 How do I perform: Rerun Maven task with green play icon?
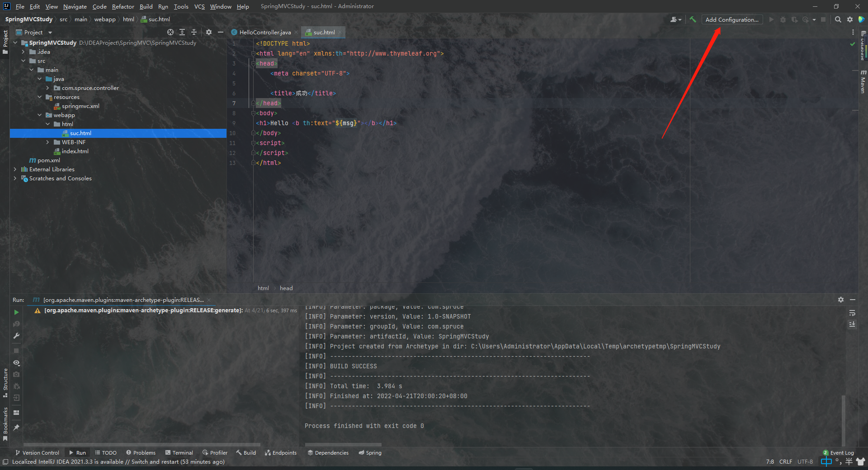click(x=16, y=312)
